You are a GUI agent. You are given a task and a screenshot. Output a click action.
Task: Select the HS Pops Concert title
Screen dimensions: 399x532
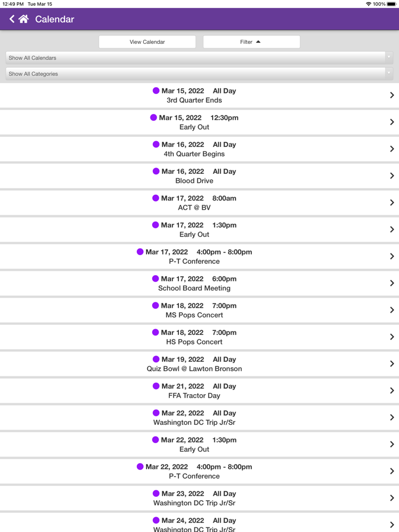pyautogui.click(x=194, y=342)
